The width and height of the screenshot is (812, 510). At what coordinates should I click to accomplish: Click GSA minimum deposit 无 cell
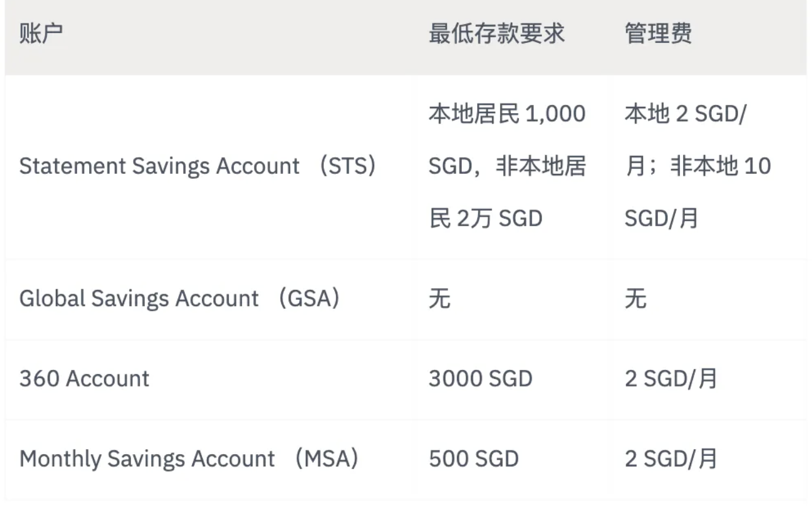click(x=440, y=299)
